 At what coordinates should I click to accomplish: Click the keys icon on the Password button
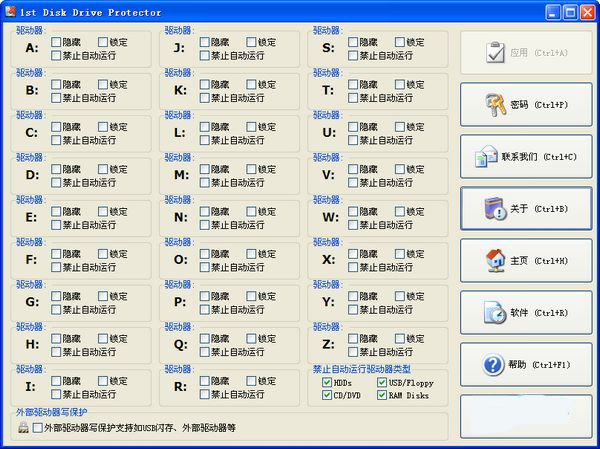pos(496,105)
